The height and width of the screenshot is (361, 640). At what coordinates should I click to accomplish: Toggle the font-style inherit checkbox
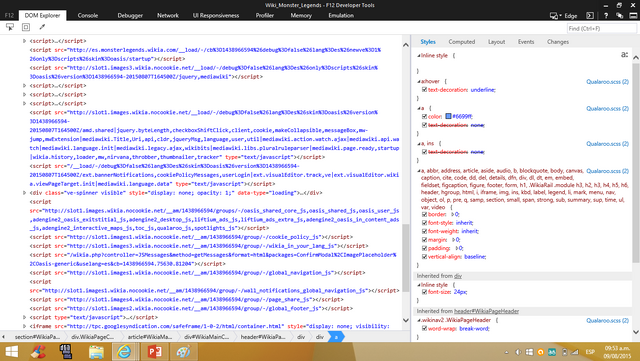coord(424,223)
